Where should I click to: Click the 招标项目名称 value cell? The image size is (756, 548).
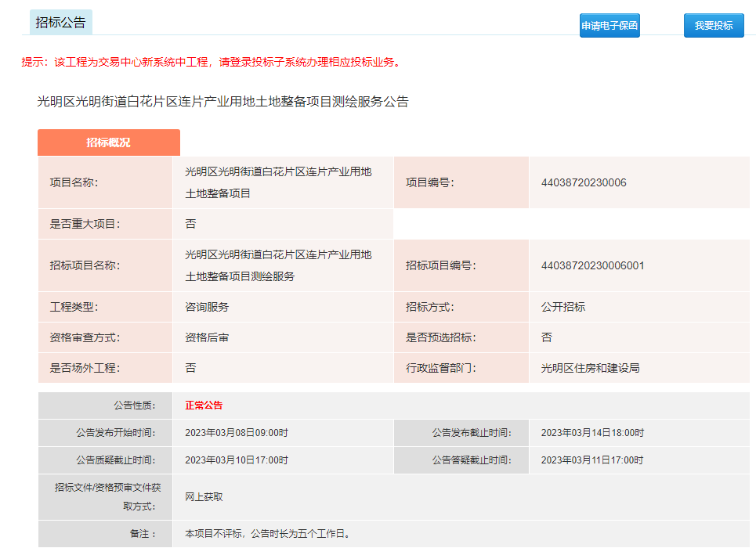278,265
